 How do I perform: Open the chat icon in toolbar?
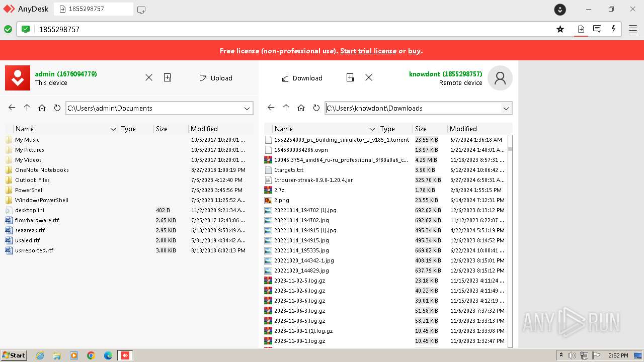coord(597,29)
